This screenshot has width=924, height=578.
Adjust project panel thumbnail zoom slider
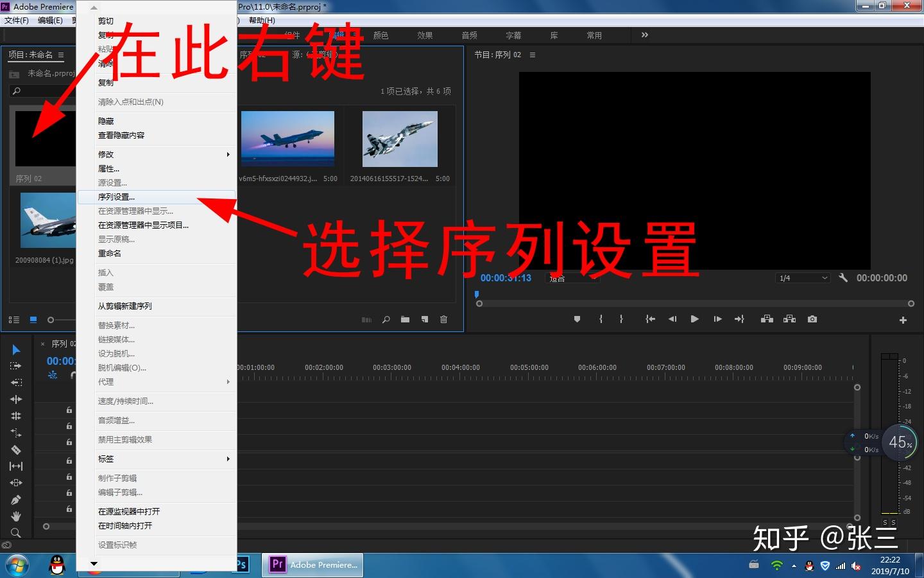tap(51, 320)
